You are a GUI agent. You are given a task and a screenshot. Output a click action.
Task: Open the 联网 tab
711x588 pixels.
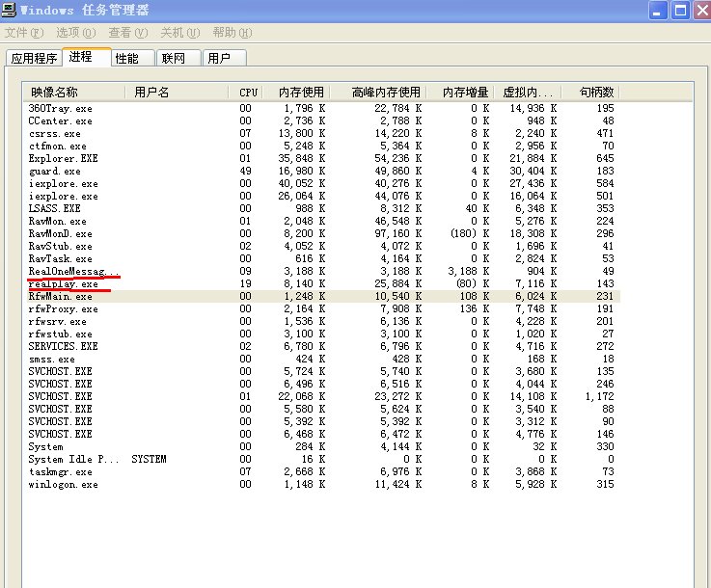175,58
